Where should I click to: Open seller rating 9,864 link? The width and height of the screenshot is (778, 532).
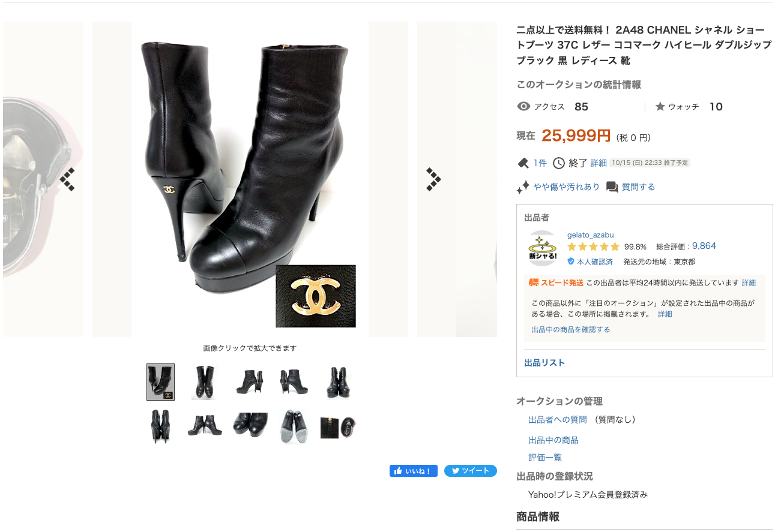click(704, 246)
